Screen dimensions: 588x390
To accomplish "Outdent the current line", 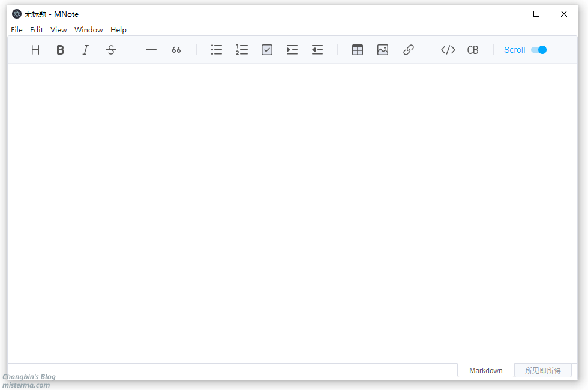I will [317, 50].
